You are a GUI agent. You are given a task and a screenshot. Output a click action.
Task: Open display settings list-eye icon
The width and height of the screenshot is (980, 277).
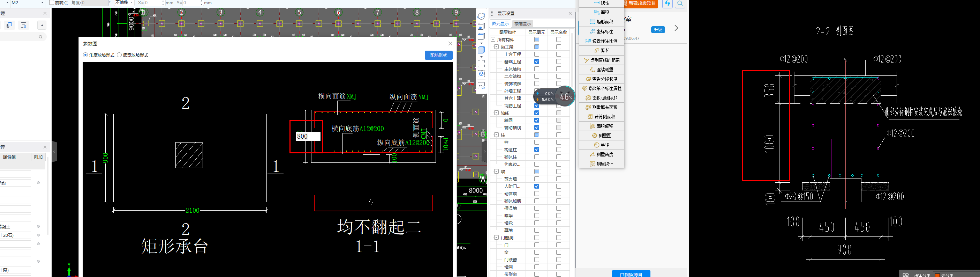[x=481, y=86]
